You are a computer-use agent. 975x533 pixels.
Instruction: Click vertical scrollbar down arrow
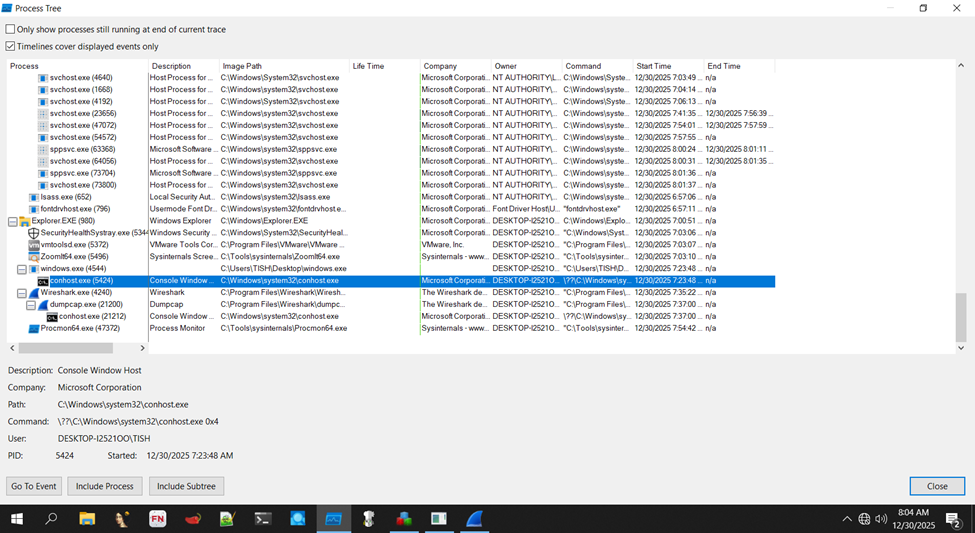pyautogui.click(x=961, y=348)
